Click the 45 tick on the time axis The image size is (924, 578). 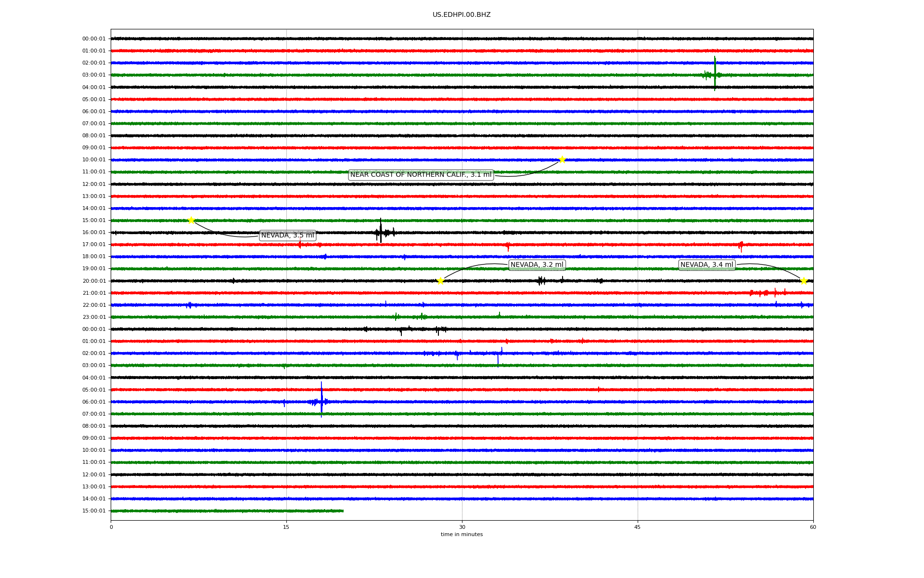637,527
